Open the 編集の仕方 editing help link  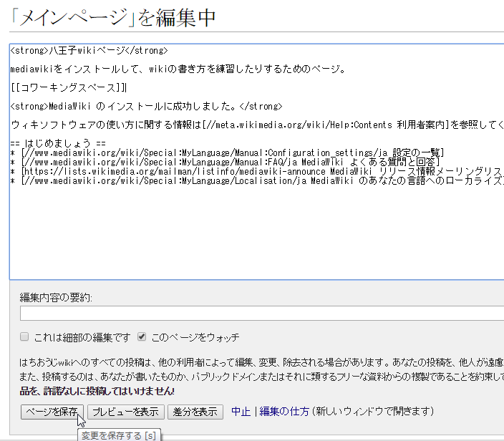pos(284,412)
